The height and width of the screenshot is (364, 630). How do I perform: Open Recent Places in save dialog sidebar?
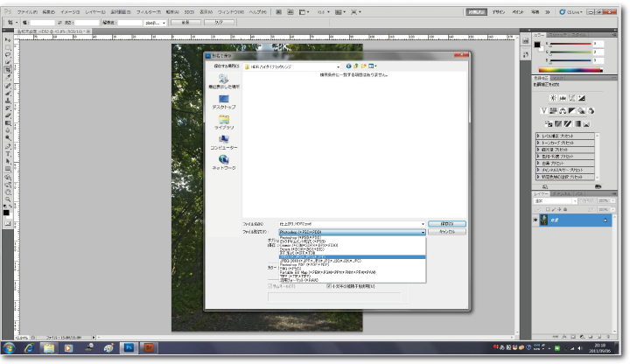click(x=224, y=81)
